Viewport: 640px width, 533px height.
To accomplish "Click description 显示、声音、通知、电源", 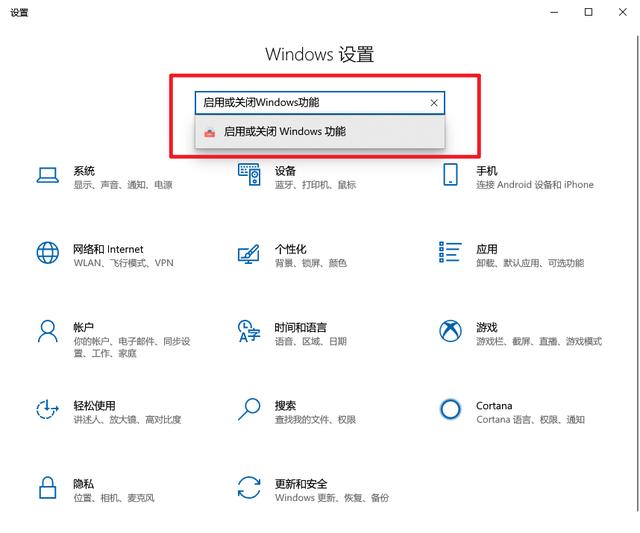I will click(x=123, y=185).
